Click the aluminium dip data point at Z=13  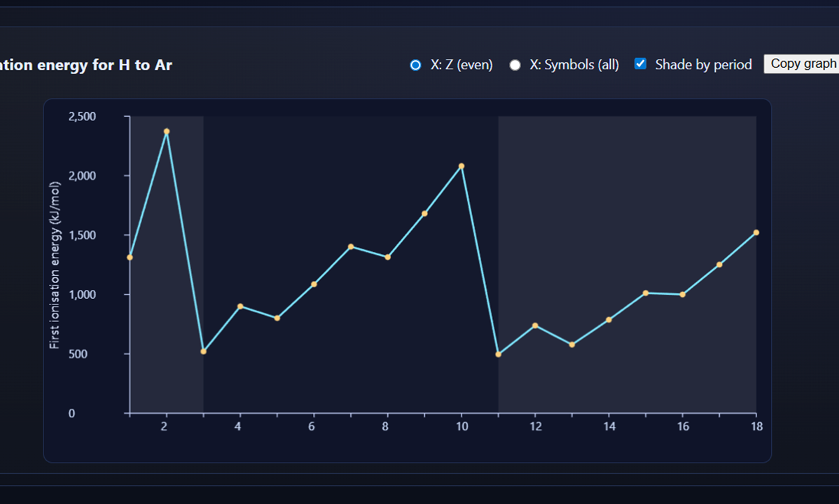tap(572, 344)
